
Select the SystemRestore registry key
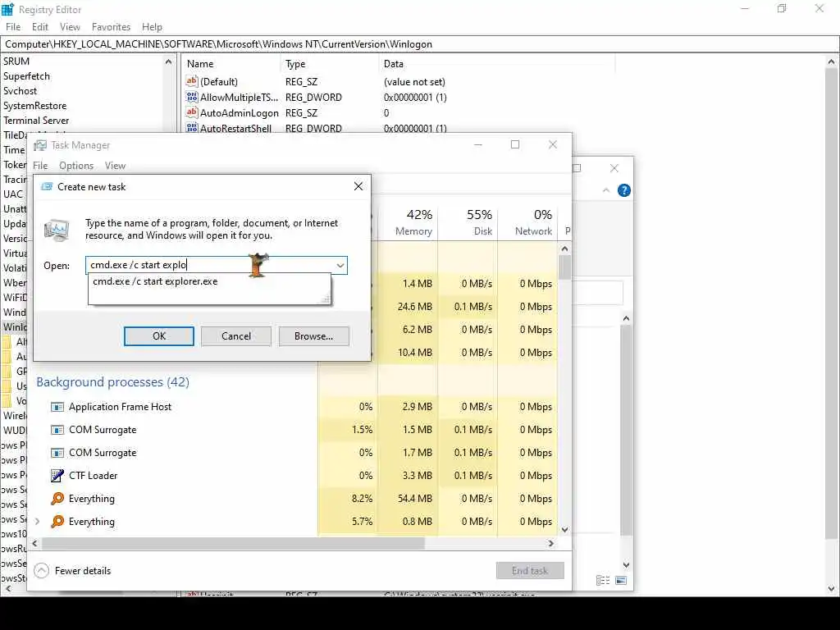click(35, 106)
